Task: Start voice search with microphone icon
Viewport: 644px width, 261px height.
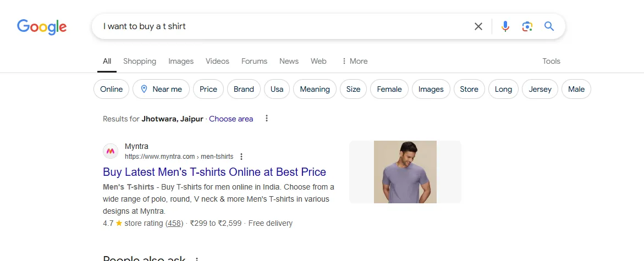Action: 505,27
